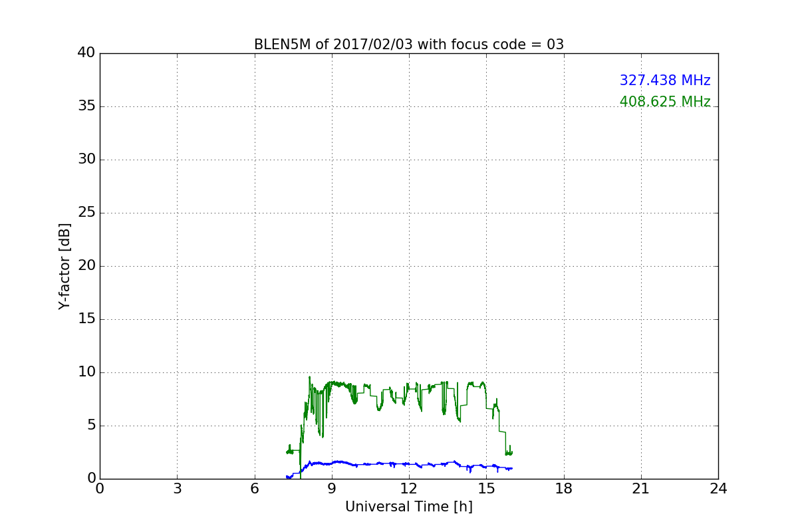This screenshot has height=532, width=798.
Task: Click the y-axis tick label "30"
Action: coord(86,160)
